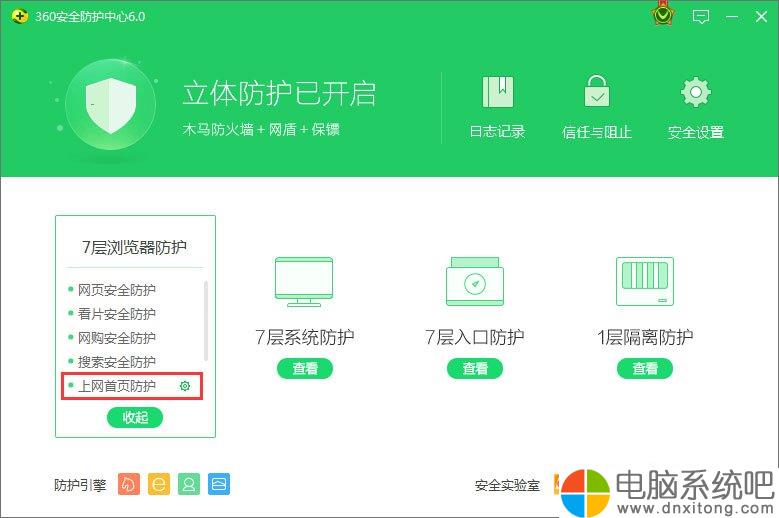Select 看片安全防护 in the list
The width and height of the screenshot is (779, 518).
coord(117,313)
